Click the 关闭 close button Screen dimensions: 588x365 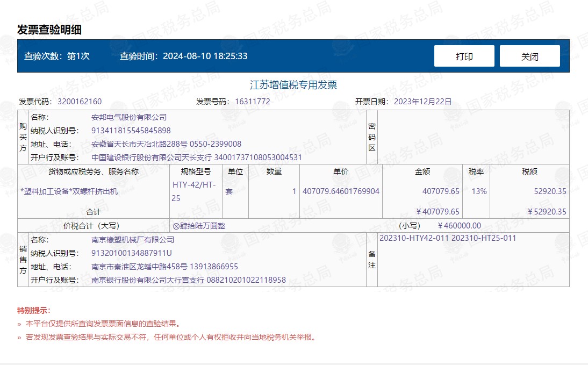[529, 56]
